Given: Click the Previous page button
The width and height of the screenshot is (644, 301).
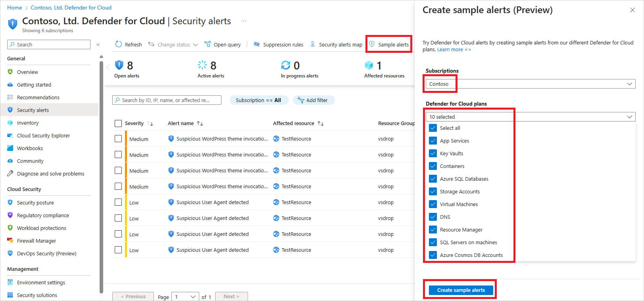Looking at the screenshot, I should 133,297.
